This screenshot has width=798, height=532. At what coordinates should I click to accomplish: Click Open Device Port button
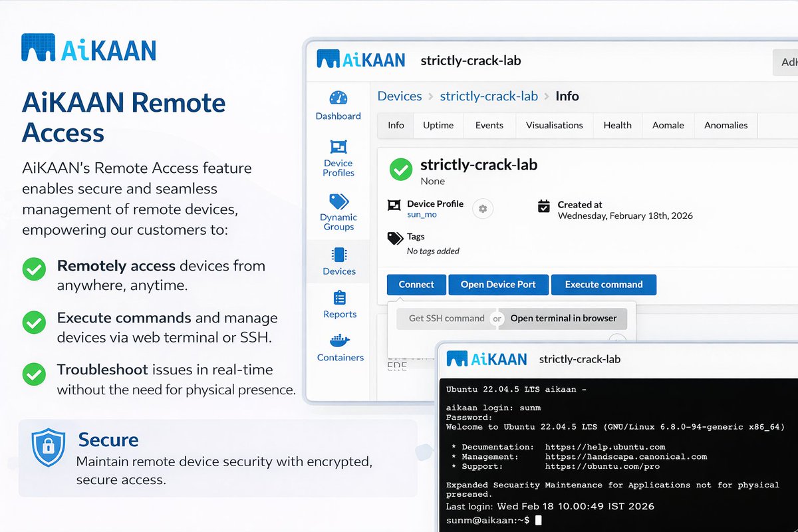click(x=498, y=285)
